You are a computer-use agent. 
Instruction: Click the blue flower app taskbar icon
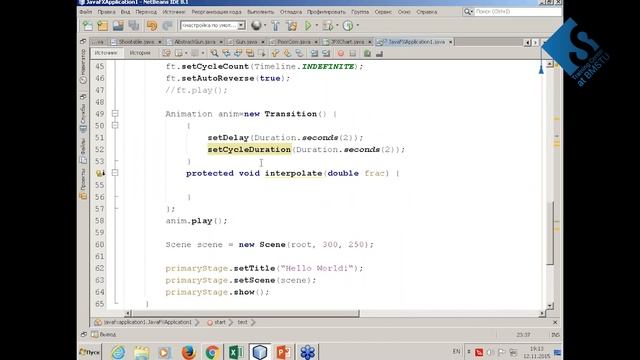(x=307, y=352)
